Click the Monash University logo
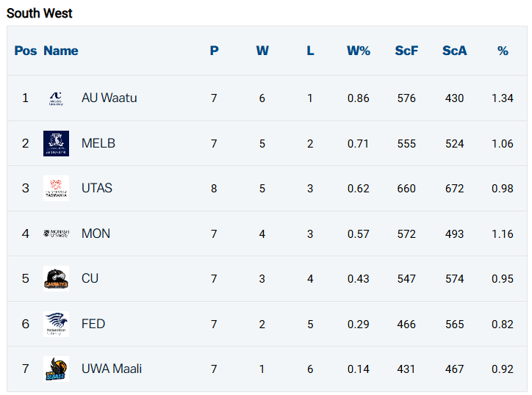 click(x=56, y=233)
